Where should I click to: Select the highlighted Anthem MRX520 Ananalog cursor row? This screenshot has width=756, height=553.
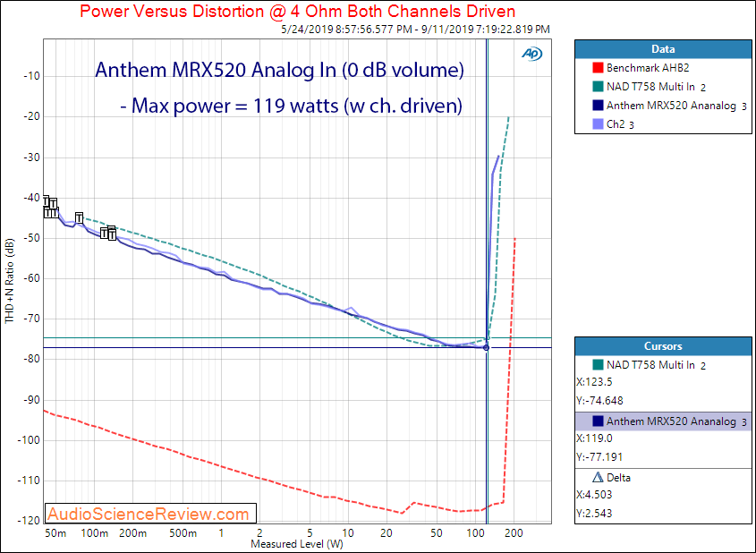(663, 421)
